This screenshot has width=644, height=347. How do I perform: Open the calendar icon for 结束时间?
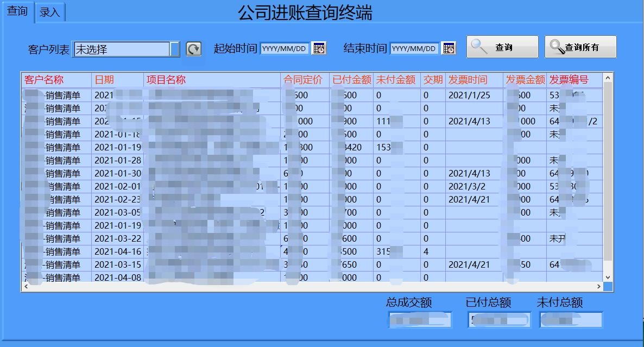click(449, 48)
